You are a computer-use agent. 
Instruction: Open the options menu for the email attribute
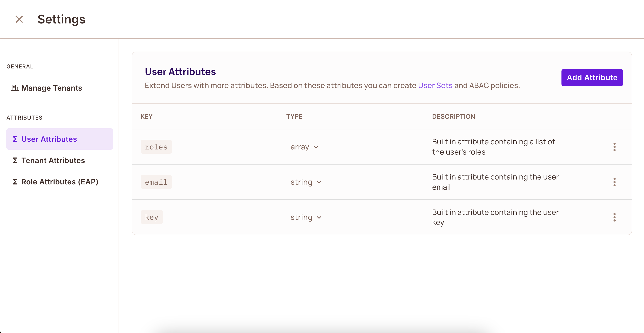pos(615,182)
